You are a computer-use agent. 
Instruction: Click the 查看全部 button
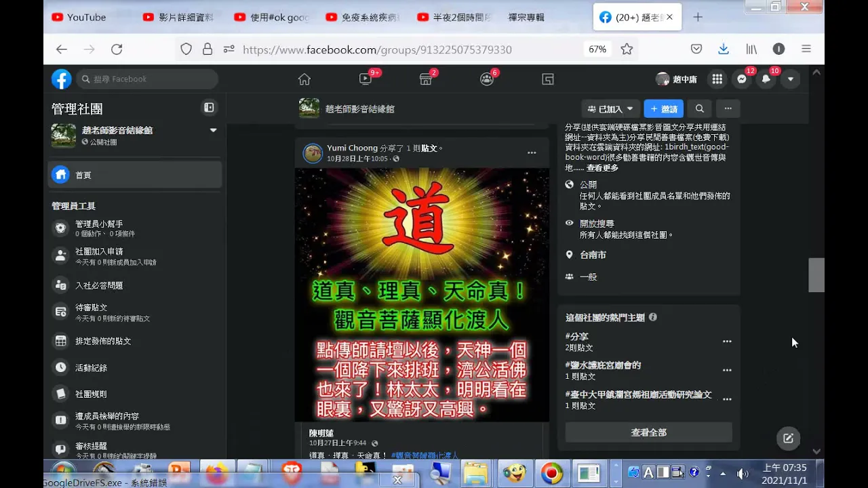click(x=648, y=432)
